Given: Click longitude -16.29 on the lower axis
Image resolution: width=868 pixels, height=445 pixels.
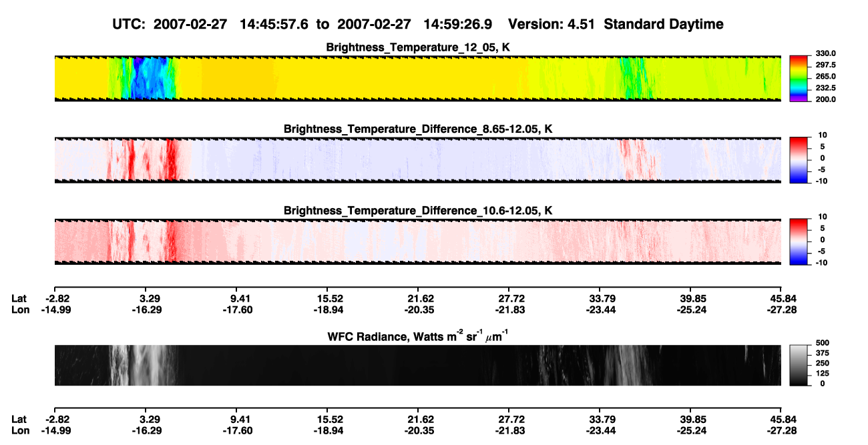Looking at the screenshot, I should (x=147, y=430).
